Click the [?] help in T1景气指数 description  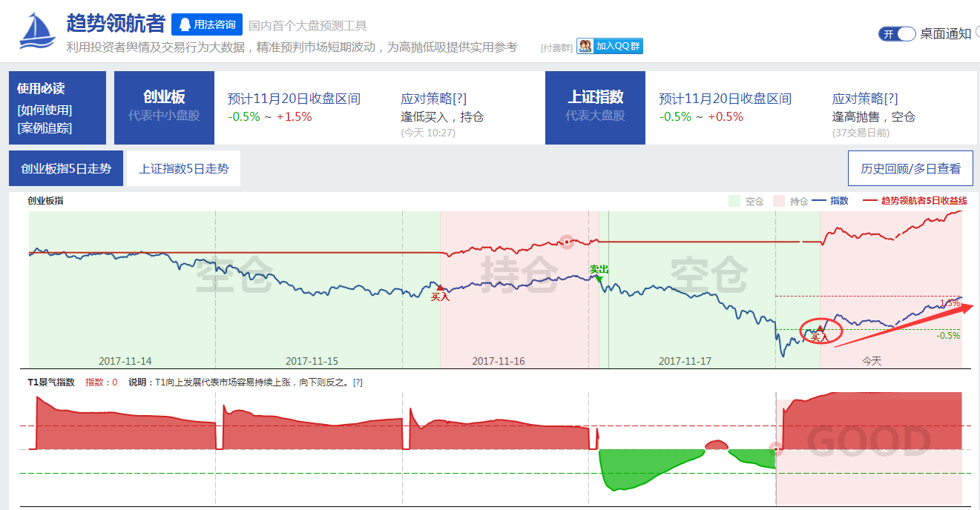pyautogui.click(x=358, y=382)
